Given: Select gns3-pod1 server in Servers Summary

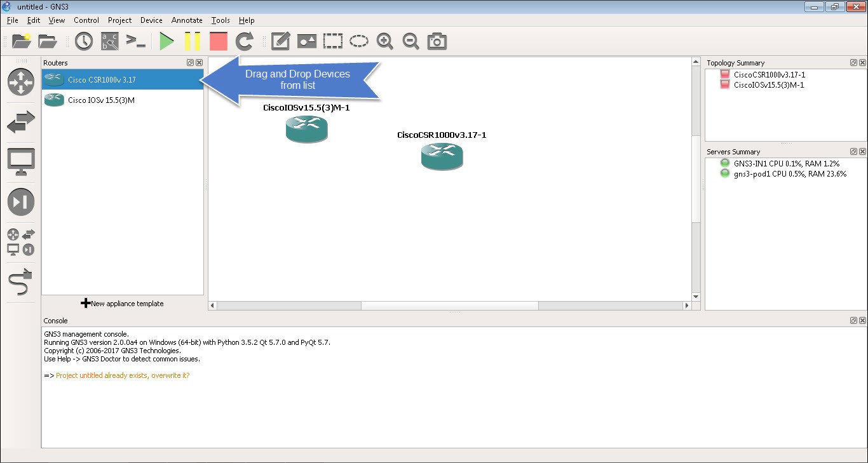Looking at the screenshot, I should click(x=789, y=173).
